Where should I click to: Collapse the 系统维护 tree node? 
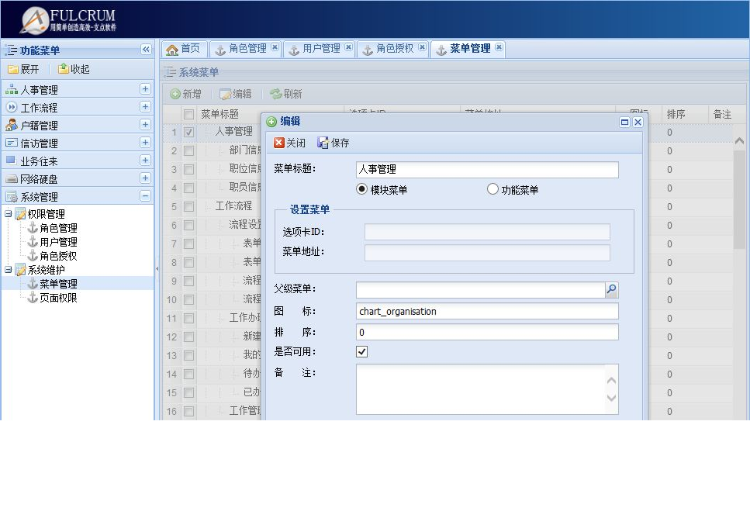[8, 270]
